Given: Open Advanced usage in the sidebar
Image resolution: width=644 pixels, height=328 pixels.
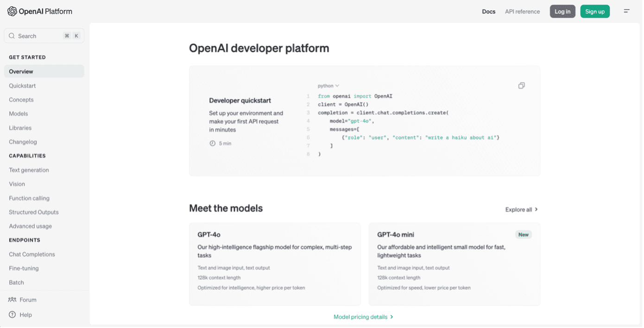Looking at the screenshot, I should (x=31, y=226).
